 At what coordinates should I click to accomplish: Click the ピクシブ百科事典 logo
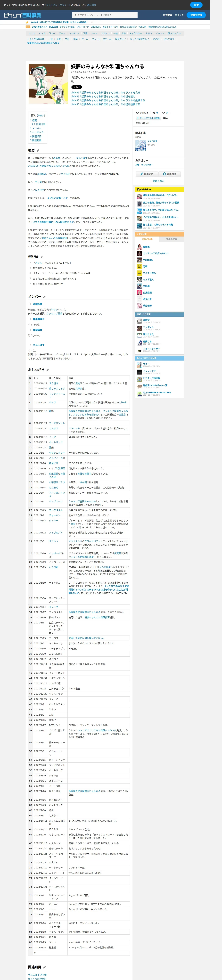(23, 15)
